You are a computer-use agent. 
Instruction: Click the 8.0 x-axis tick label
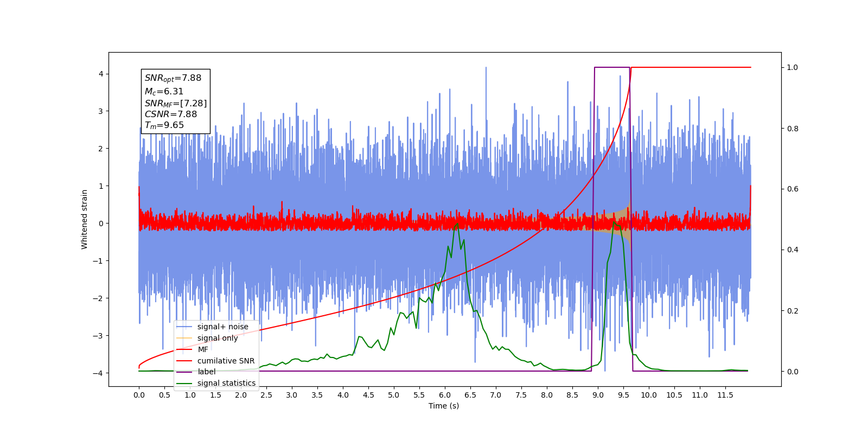click(547, 395)
